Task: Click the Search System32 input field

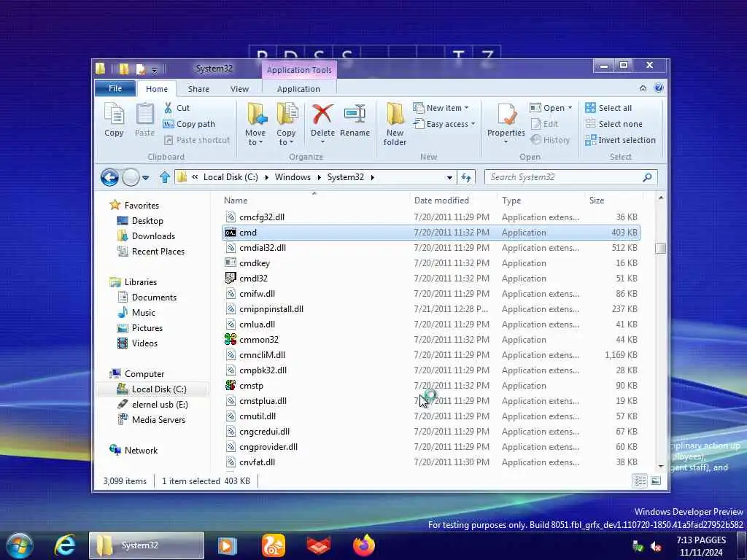Action: (565, 178)
